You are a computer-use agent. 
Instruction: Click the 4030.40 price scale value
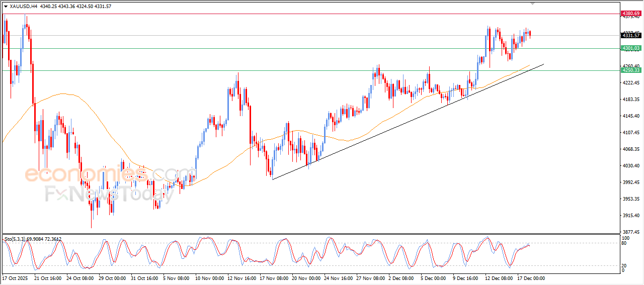tap(630, 166)
